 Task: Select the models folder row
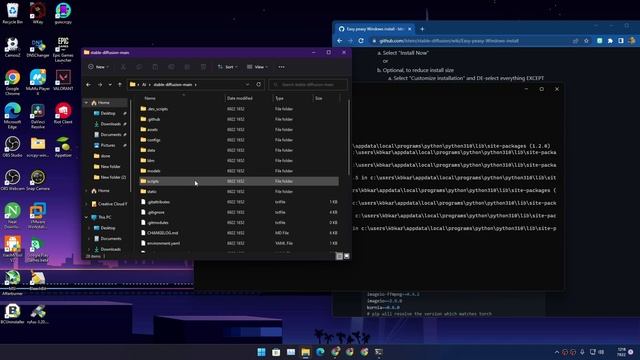[x=239, y=171]
